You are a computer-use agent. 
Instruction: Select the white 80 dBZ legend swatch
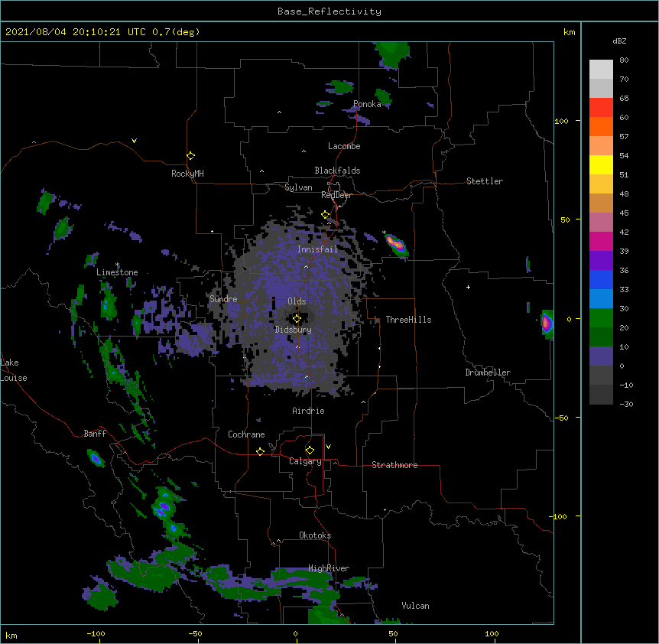pos(601,70)
